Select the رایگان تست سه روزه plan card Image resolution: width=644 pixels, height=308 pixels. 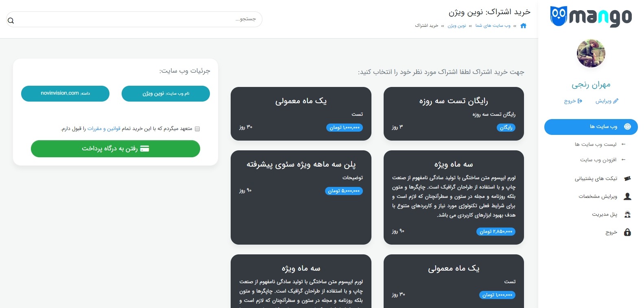pos(453,114)
